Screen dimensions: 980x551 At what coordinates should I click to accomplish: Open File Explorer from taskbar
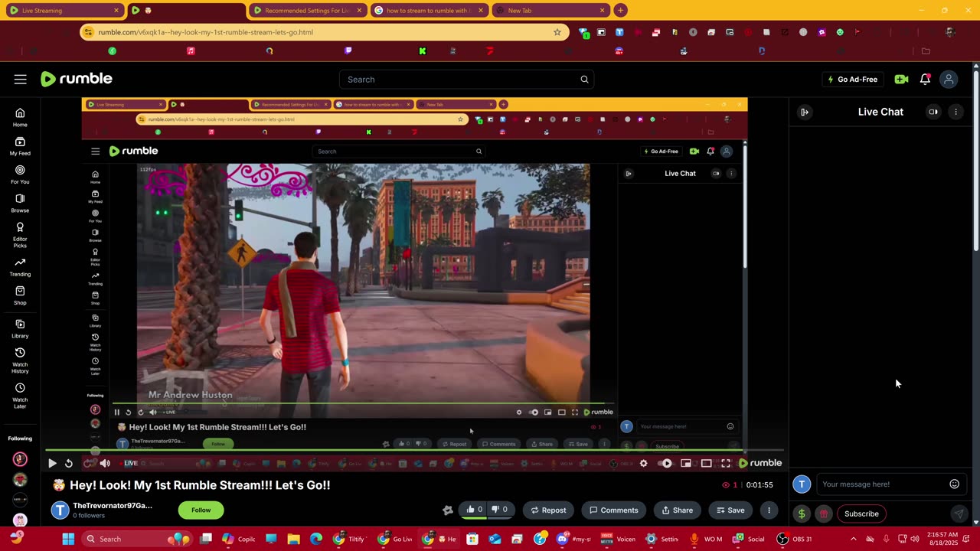293,539
